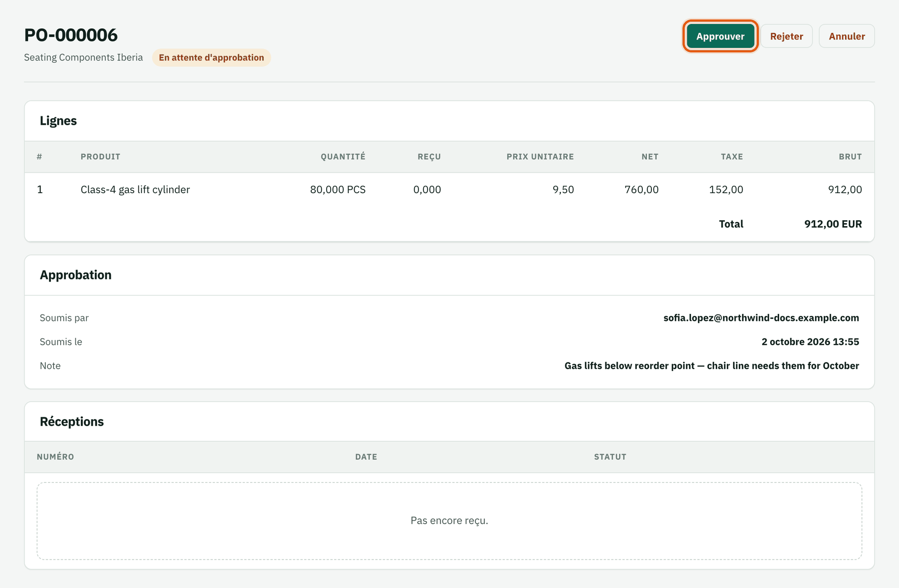Click the Lignes section heading
Viewport: 899px width, 588px height.
point(58,121)
